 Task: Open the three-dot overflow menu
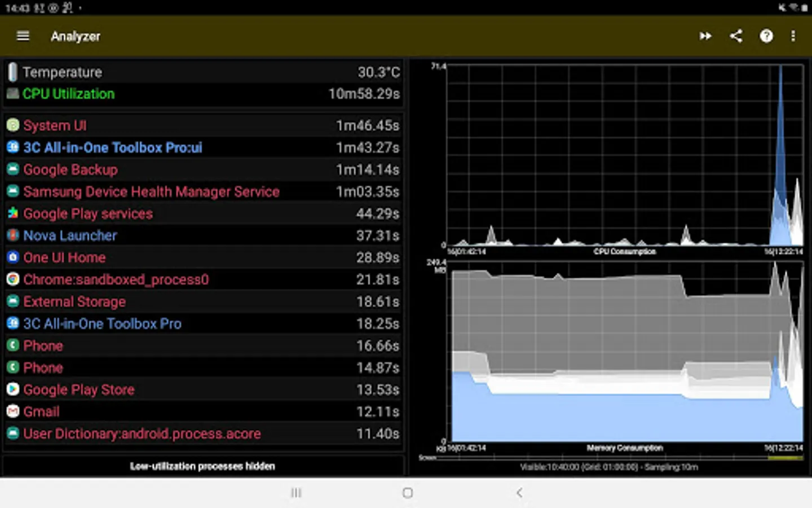[793, 36]
